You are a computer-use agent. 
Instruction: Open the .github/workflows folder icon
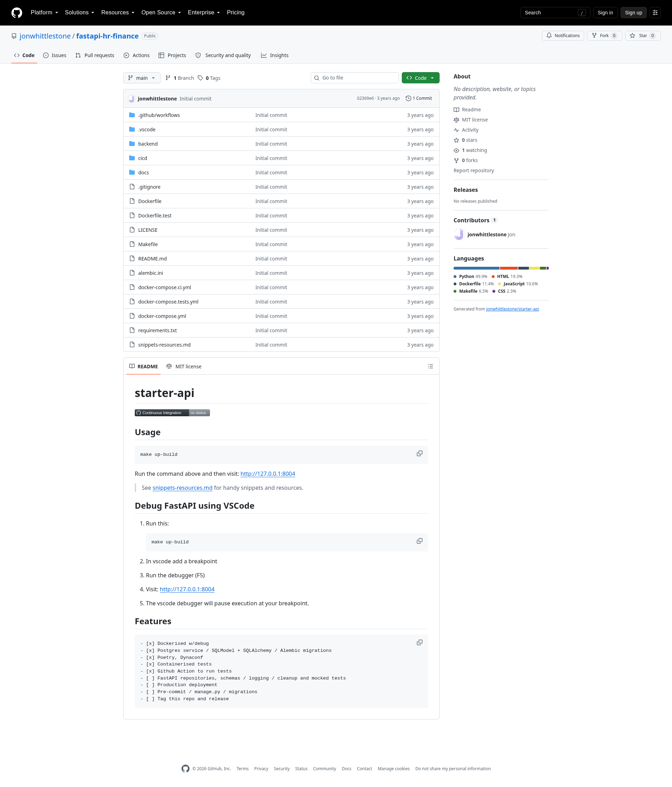point(132,115)
